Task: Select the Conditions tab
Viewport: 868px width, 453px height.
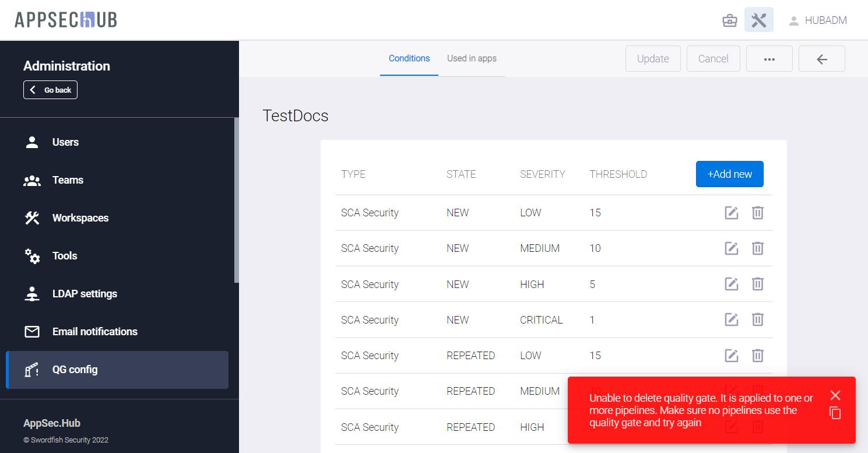Action: 409,58
